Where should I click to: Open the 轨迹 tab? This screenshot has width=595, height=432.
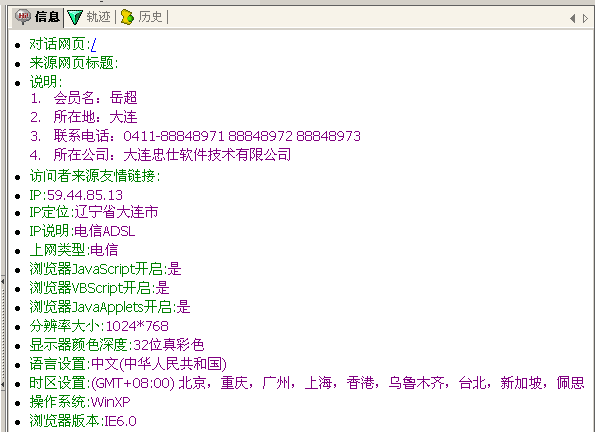[x=89, y=17]
